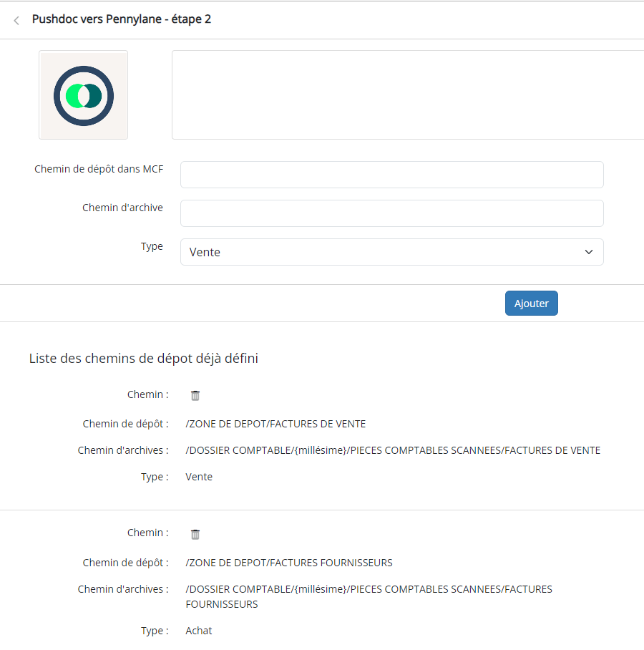The height and width of the screenshot is (650, 644).
Task: Click the Pennylane logo image
Action: (83, 95)
